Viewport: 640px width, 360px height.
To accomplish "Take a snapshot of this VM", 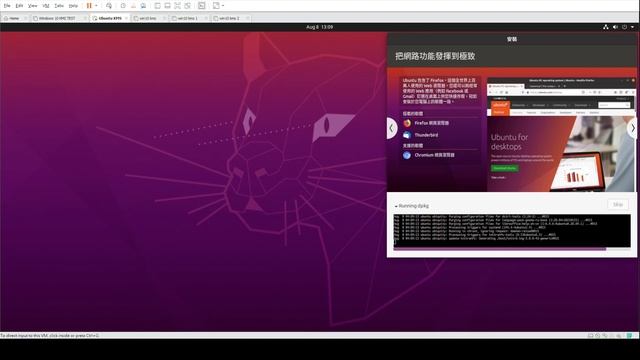I will point(123,6).
